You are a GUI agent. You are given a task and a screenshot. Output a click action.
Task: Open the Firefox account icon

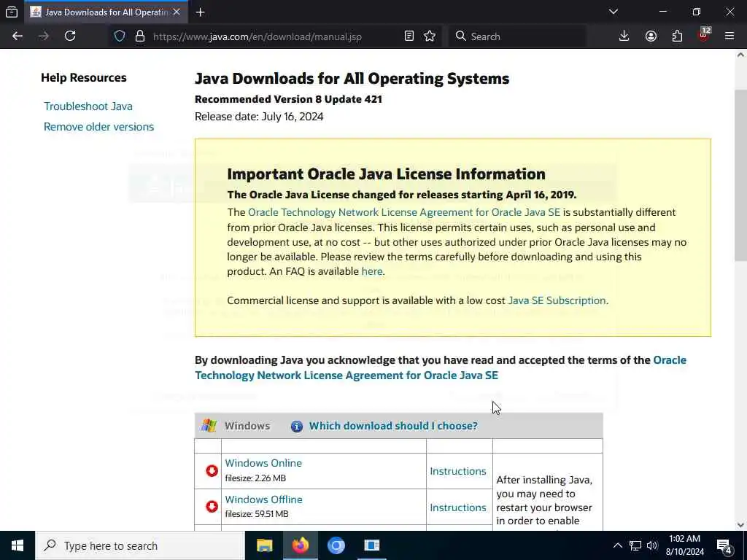pos(651,36)
